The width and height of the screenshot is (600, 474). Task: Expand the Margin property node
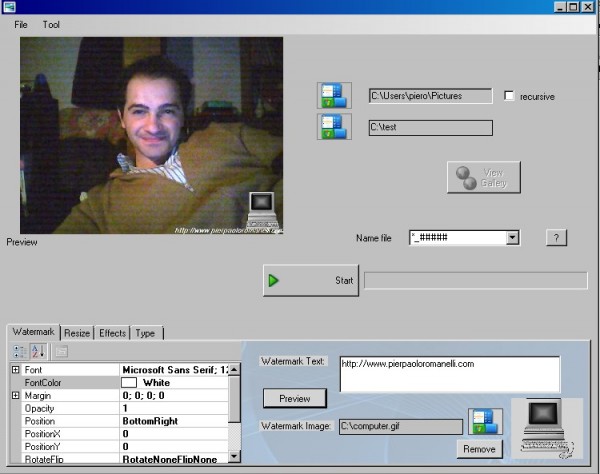point(15,396)
